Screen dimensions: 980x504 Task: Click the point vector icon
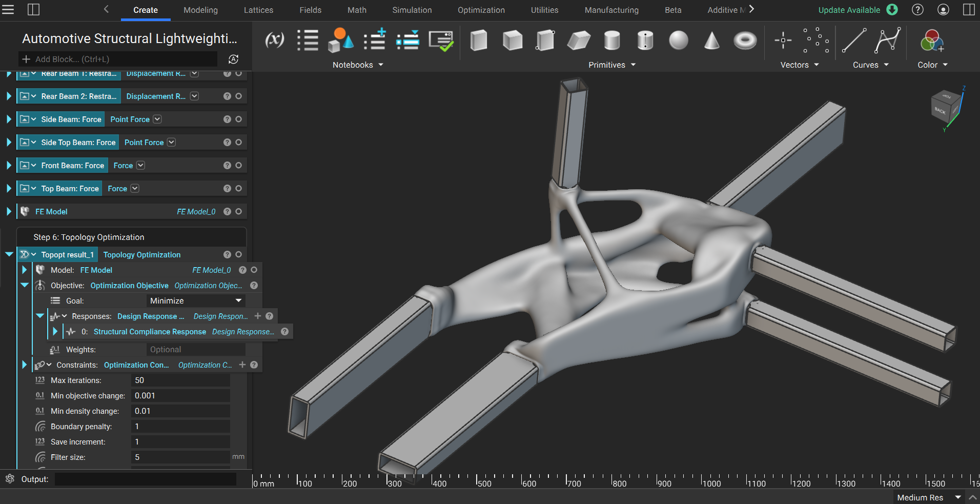click(x=783, y=40)
